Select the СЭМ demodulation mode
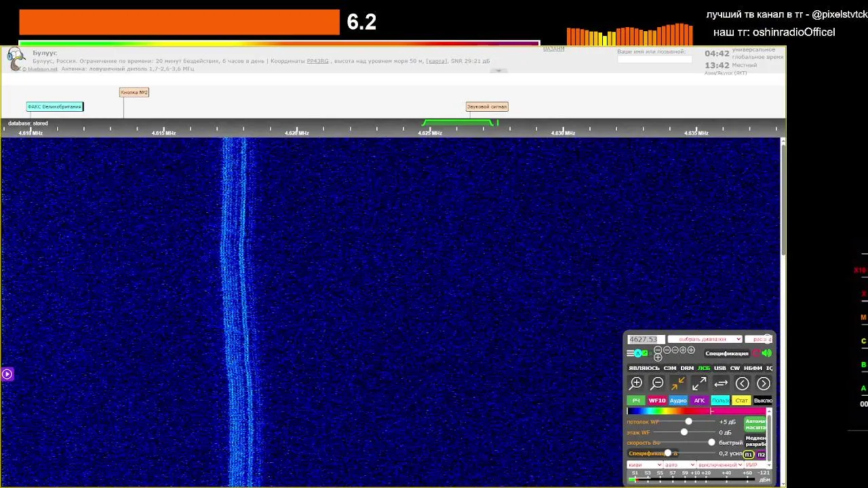This screenshot has width=868, height=488. [670, 368]
